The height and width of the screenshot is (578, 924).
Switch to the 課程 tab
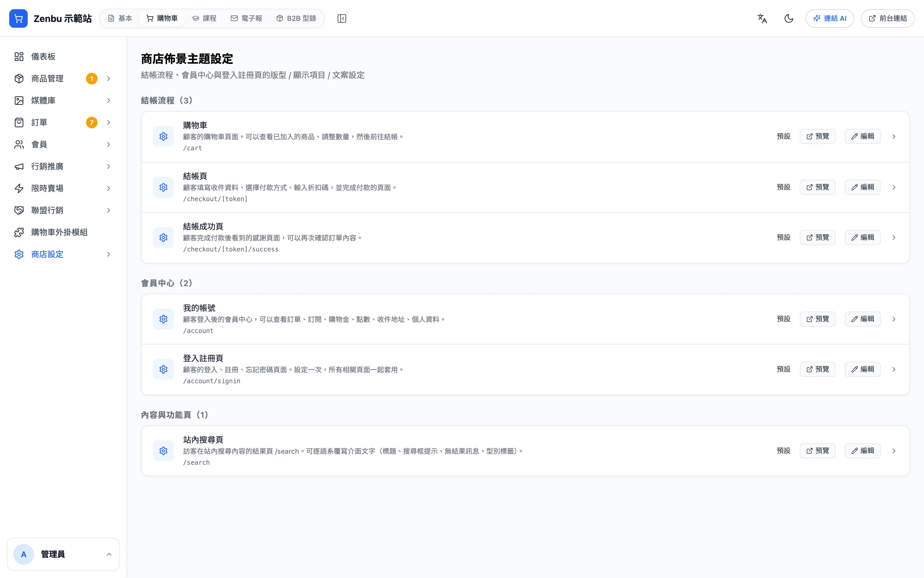click(204, 18)
